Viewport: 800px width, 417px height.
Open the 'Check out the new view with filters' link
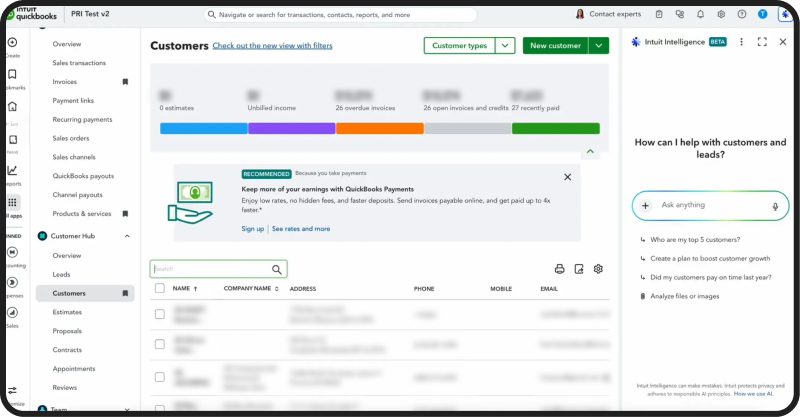tap(272, 46)
